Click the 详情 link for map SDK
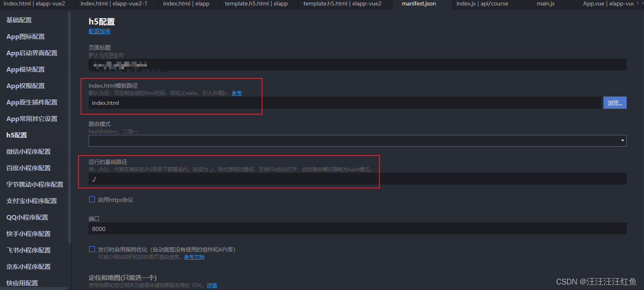Viewport: 644px width, 290px height. point(211,285)
